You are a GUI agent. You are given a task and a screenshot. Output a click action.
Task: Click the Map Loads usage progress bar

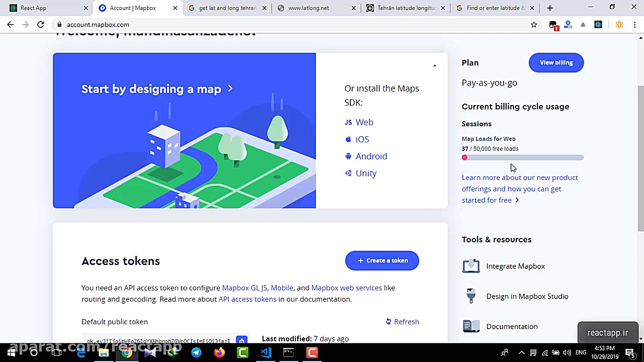point(522,157)
